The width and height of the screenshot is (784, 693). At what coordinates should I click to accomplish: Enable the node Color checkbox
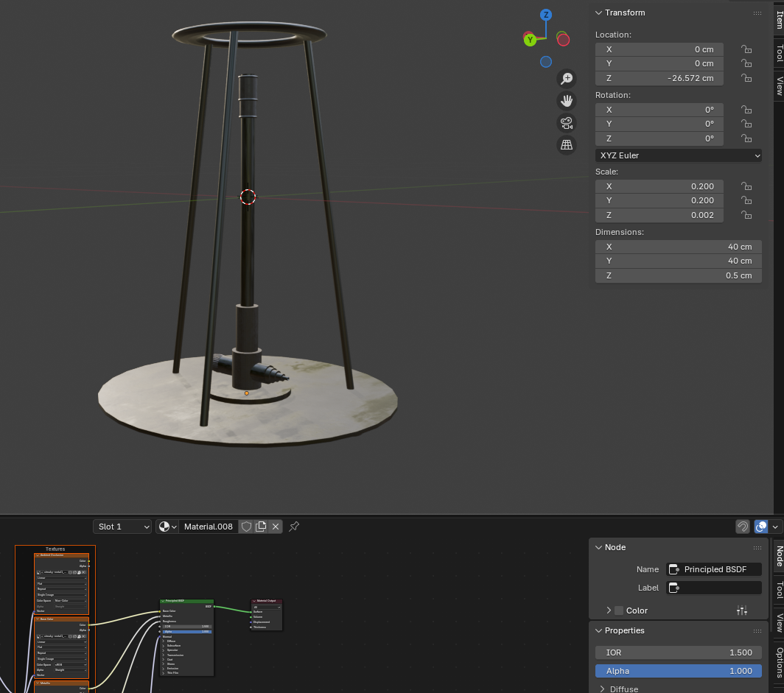pos(619,611)
